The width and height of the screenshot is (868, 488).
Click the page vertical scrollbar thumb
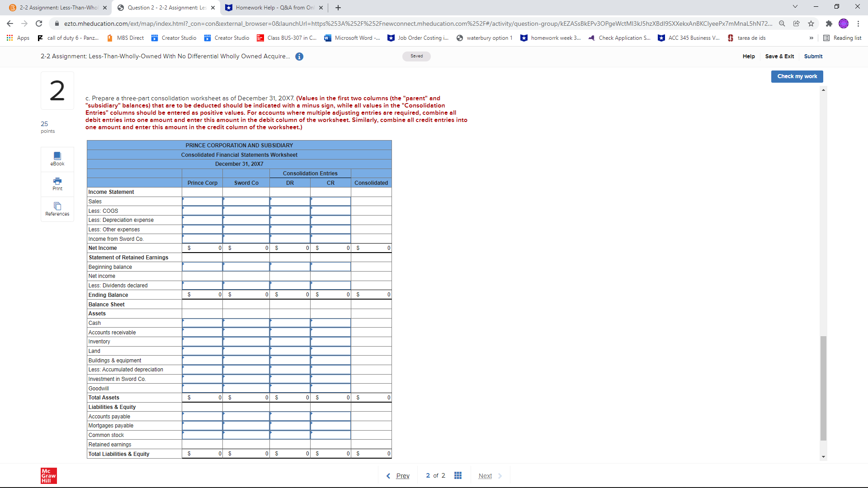823,388
